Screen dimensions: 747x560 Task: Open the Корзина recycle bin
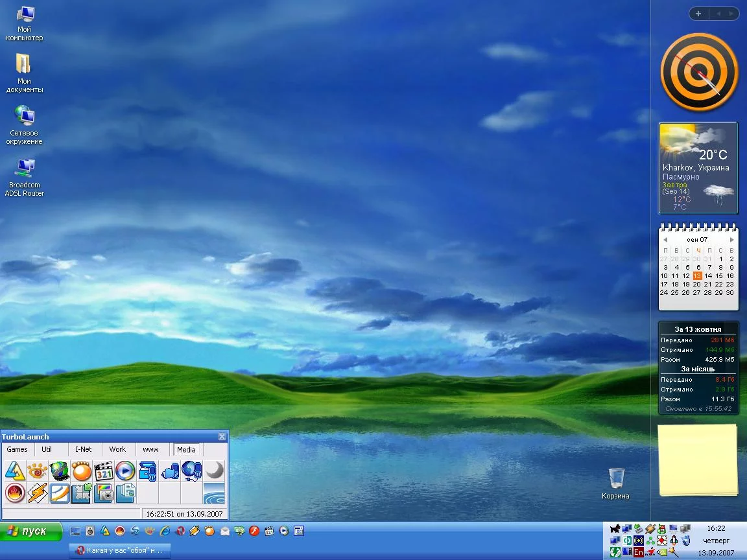click(x=616, y=482)
